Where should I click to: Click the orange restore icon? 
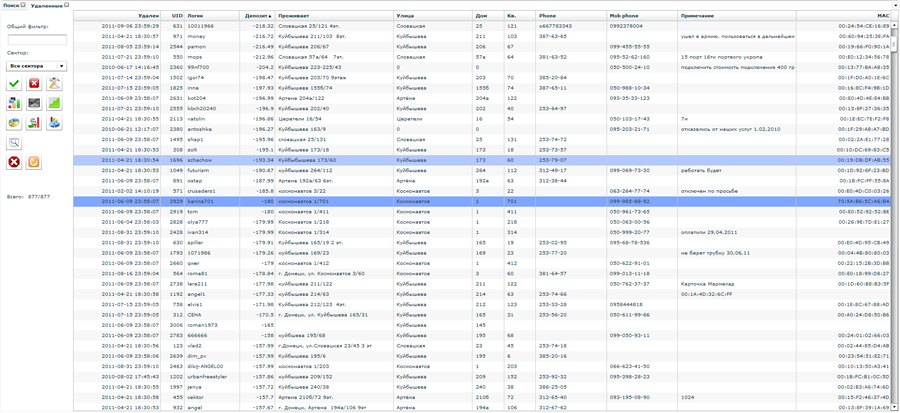coord(34,162)
